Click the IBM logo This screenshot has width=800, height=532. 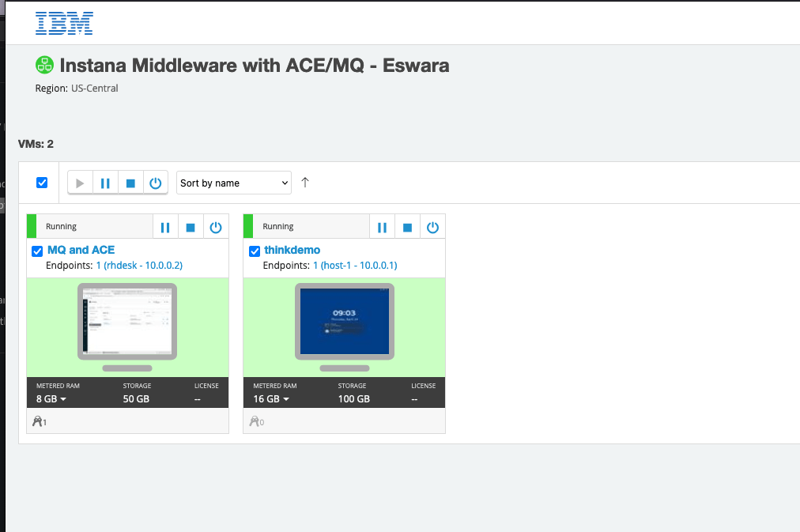point(64,24)
